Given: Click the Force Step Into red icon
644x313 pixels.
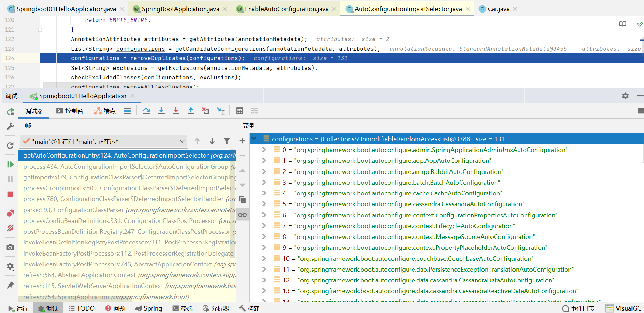Looking at the screenshot, I should [x=176, y=111].
